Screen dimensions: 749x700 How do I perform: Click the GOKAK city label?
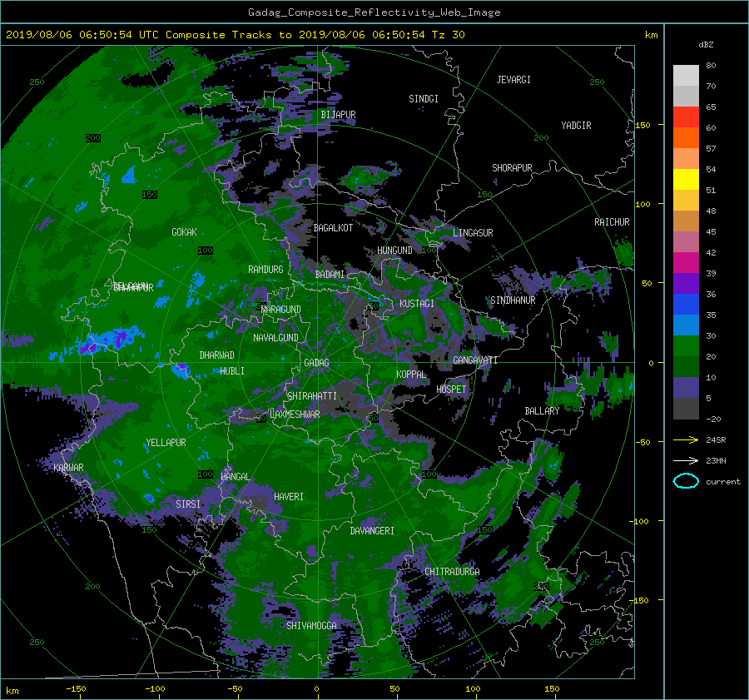coord(184,232)
